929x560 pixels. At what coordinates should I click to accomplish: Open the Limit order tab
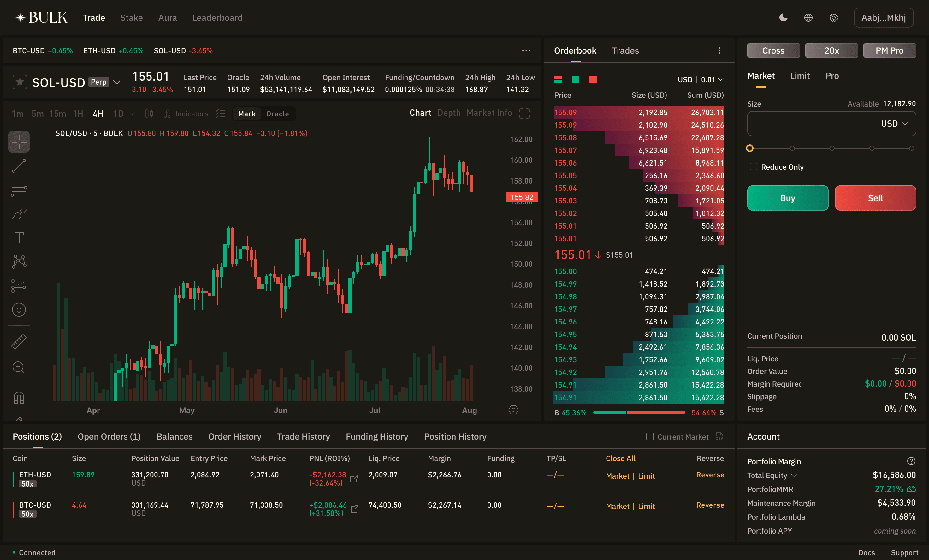799,76
